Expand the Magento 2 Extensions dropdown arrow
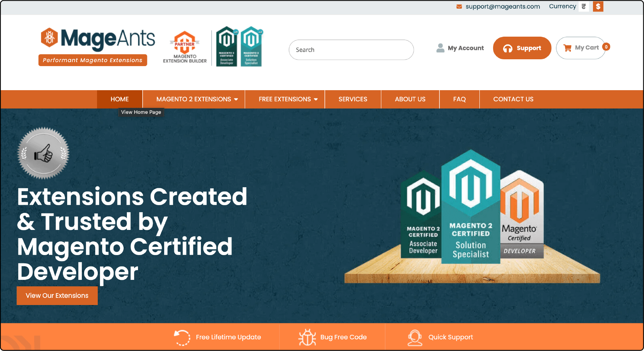Viewport: 644px width, 351px height. click(236, 100)
